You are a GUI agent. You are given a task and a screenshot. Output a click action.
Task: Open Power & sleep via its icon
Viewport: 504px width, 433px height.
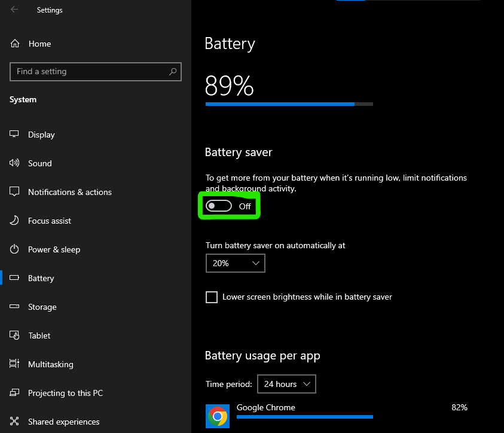tap(14, 249)
